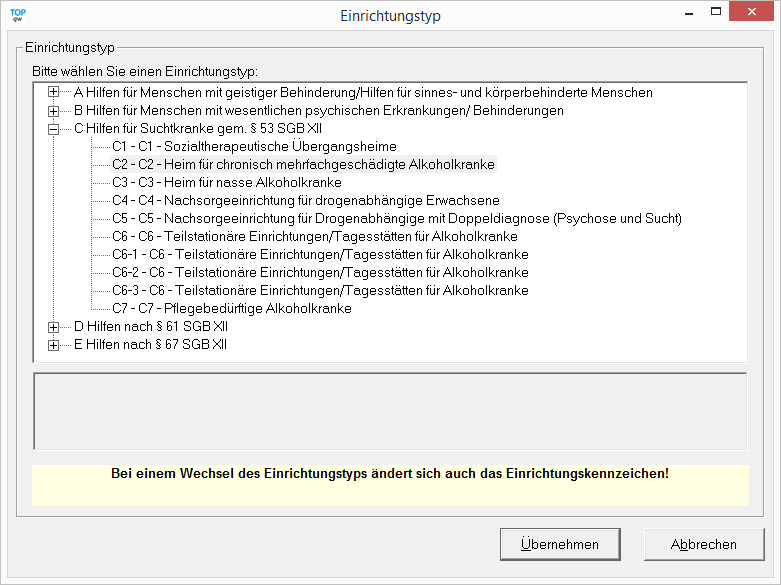Viewport: 781px width, 585px height.
Task: Expand category B psychische Erkrankungen node
Action: coord(54,111)
